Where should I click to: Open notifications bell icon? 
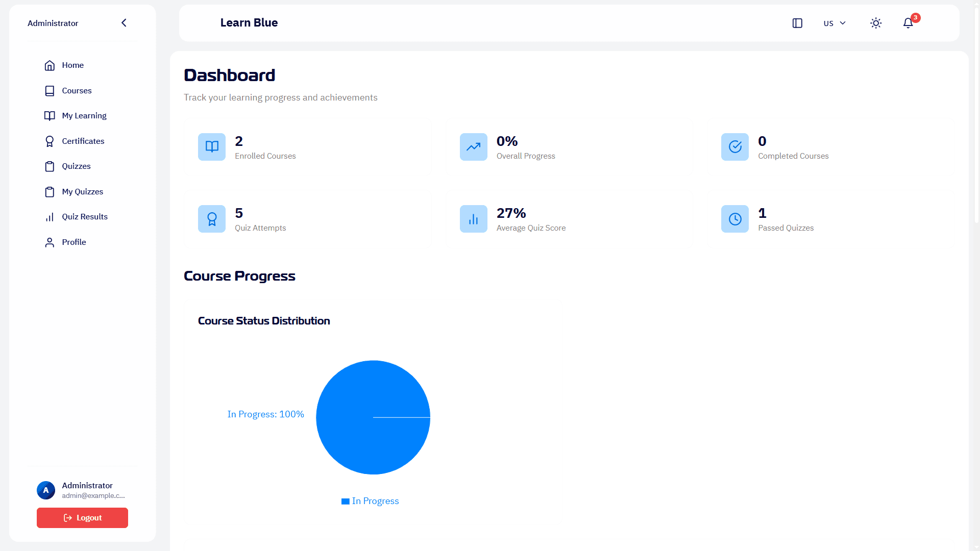(x=908, y=23)
